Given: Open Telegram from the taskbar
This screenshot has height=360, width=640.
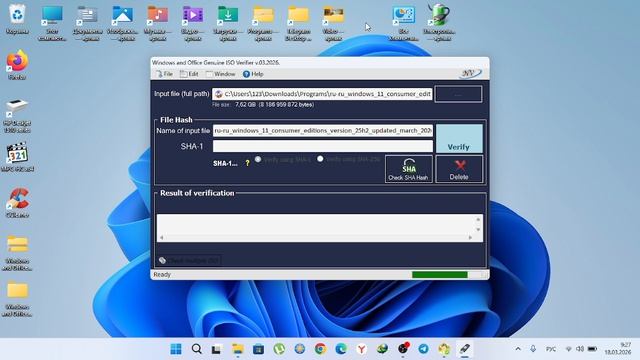Looking at the screenshot, I should point(424,349).
